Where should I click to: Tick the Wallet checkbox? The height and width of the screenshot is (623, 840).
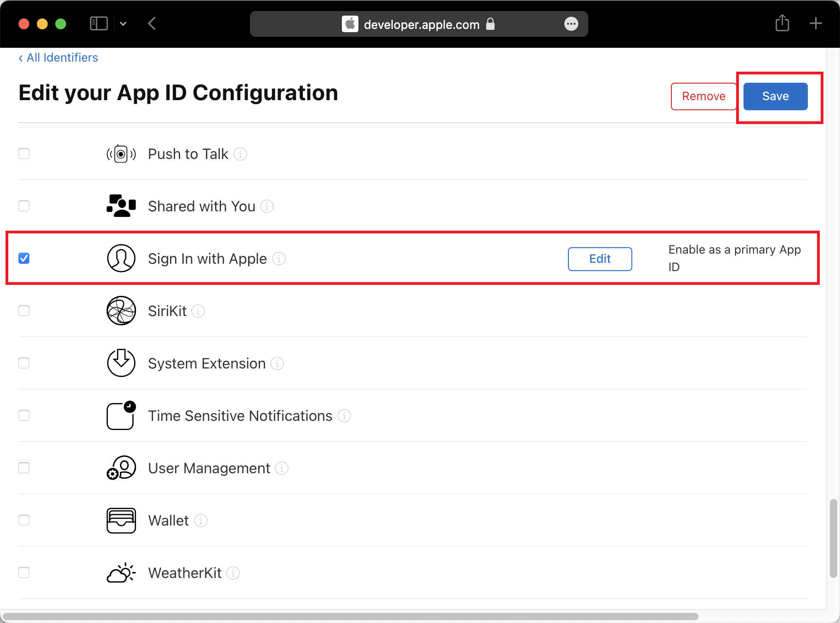pyautogui.click(x=24, y=520)
